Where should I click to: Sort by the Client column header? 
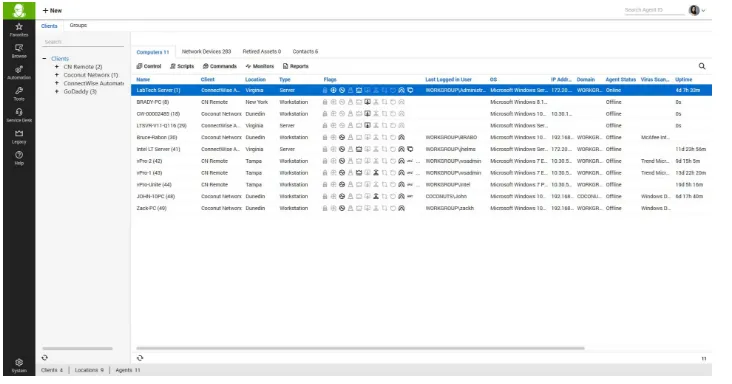pos(208,80)
